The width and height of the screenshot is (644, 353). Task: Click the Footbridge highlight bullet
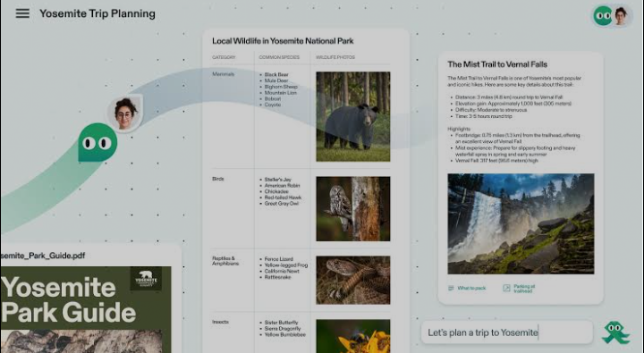(518, 138)
